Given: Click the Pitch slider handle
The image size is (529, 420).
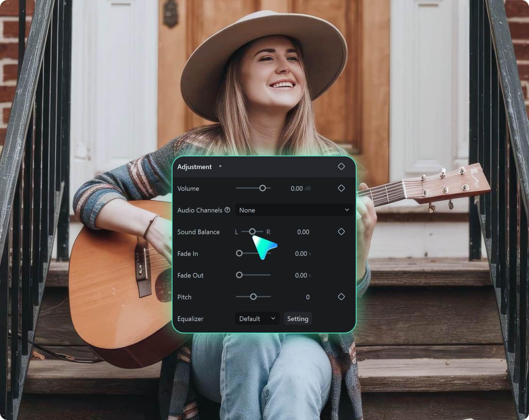Looking at the screenshot, I should tap(253, 297).
